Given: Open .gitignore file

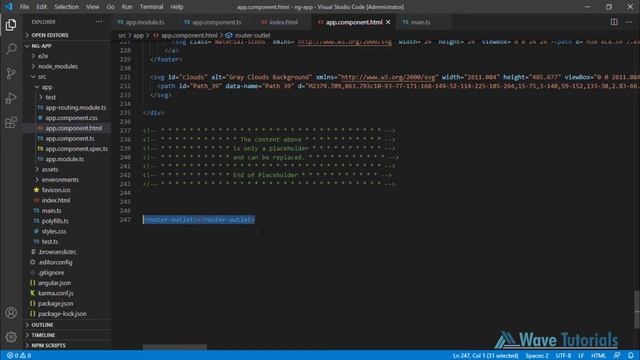Looking at the screenshot, I should 51,272.
